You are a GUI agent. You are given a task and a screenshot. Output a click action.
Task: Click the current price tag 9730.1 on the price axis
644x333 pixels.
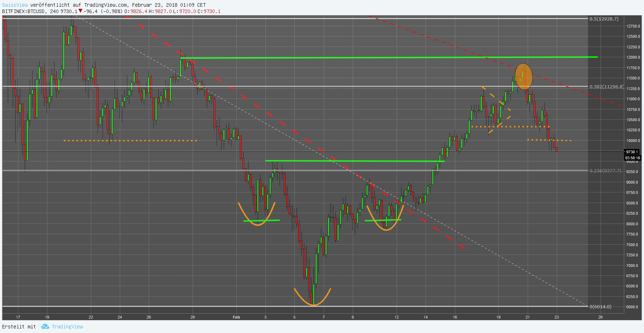(x=632, y=152)
